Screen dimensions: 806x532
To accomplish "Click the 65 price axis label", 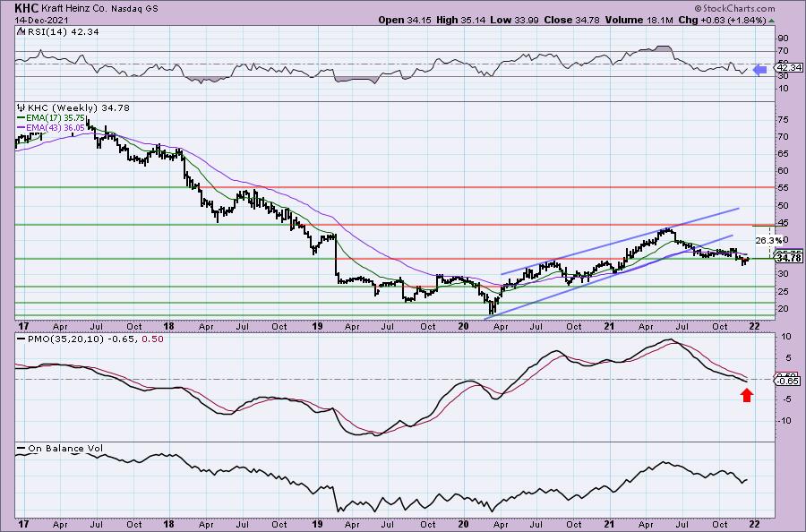I will point(784,154).
